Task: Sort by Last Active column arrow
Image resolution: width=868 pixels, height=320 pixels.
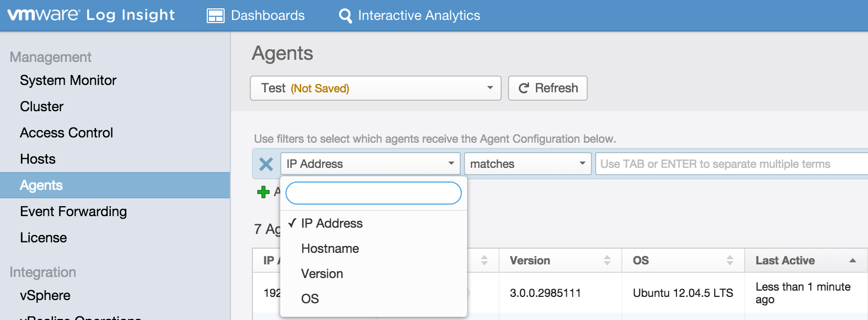Action: pyautogui.click(x=852, y=260)
